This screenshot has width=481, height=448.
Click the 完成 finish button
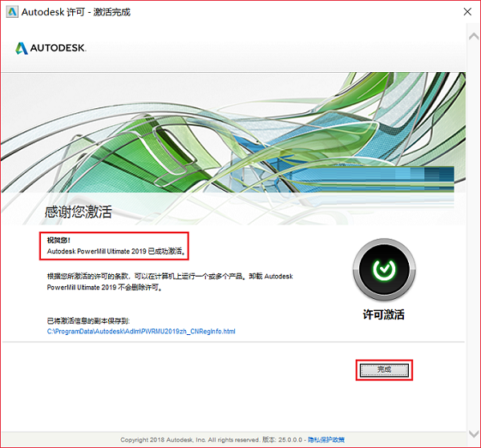pyautogui.click(x=384, y=369)
